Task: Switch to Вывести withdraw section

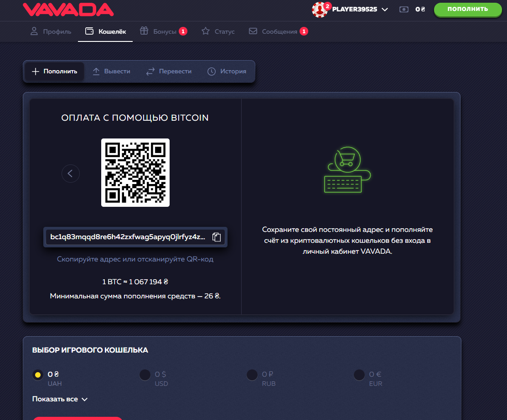Action: [111, 72]
